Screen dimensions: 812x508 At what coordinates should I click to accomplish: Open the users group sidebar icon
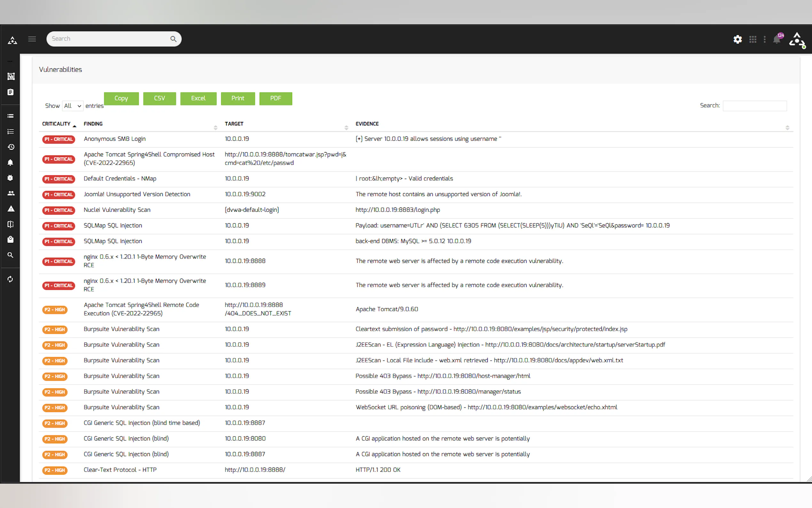[11, 193]
